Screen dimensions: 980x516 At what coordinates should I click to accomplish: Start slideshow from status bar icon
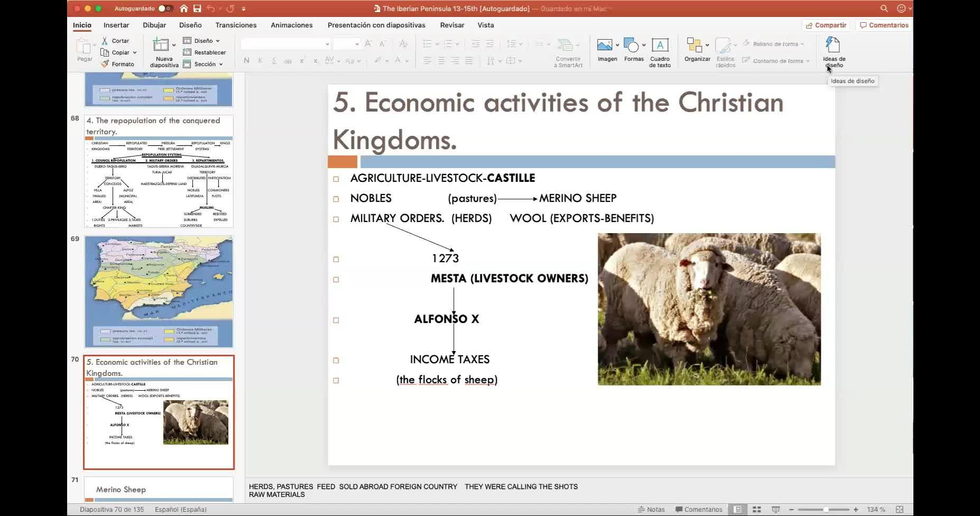tap(775, 509)
